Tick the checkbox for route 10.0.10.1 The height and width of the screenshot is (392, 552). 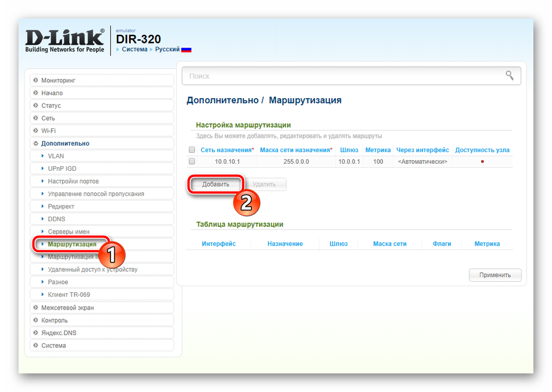(192, 161)
